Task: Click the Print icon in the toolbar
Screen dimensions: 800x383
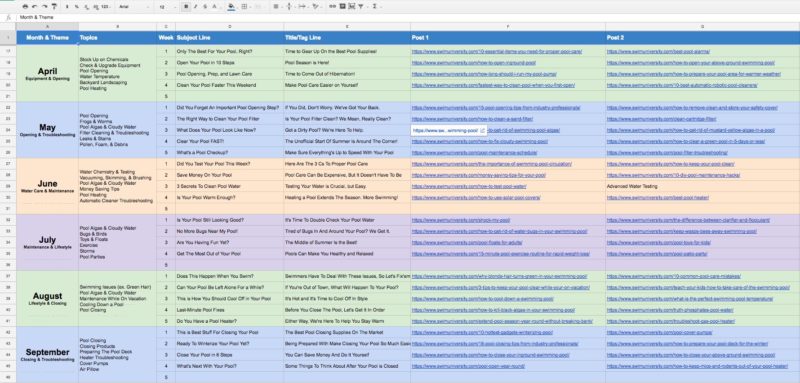Action: 25,7
